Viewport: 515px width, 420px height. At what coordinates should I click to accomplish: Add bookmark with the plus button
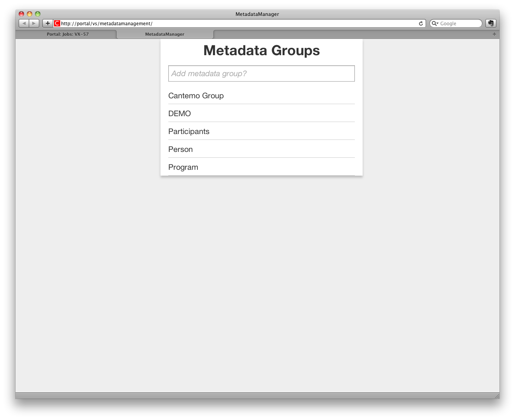48,23
